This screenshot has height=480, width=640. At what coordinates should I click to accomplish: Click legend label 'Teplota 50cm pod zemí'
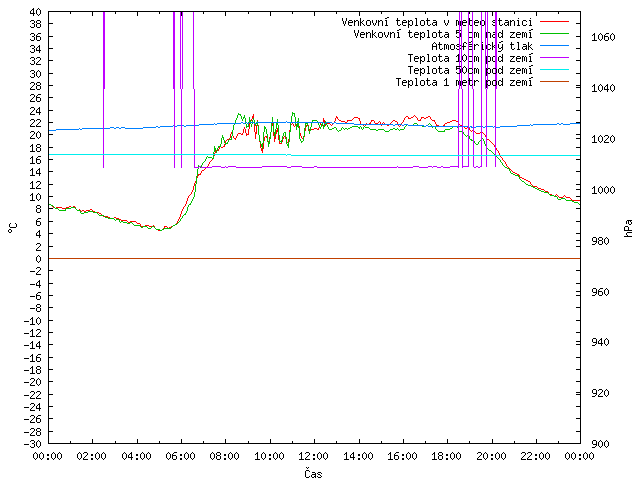click(x=470, y=70)
